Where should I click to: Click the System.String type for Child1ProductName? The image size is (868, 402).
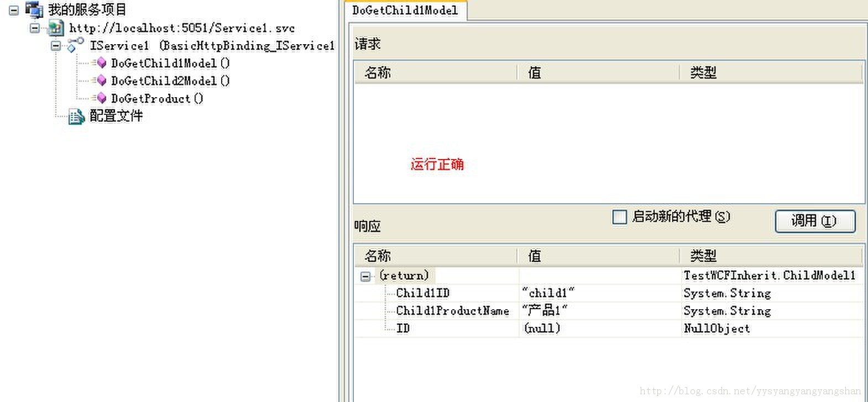tap(727, 310)
